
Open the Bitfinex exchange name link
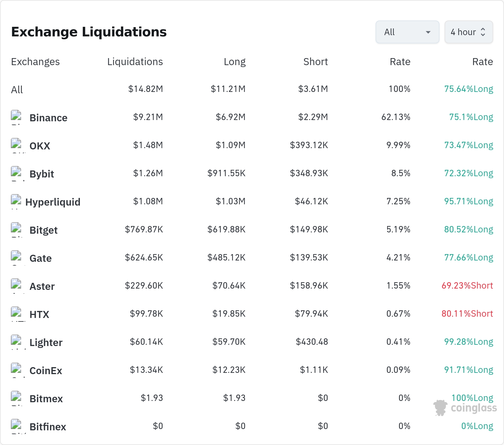(x=48, y=427)
